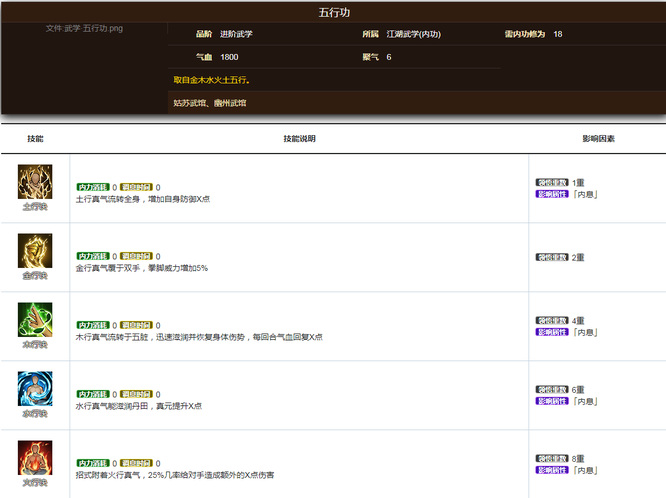Click the 进阶武学 grade value

[236, 34]
